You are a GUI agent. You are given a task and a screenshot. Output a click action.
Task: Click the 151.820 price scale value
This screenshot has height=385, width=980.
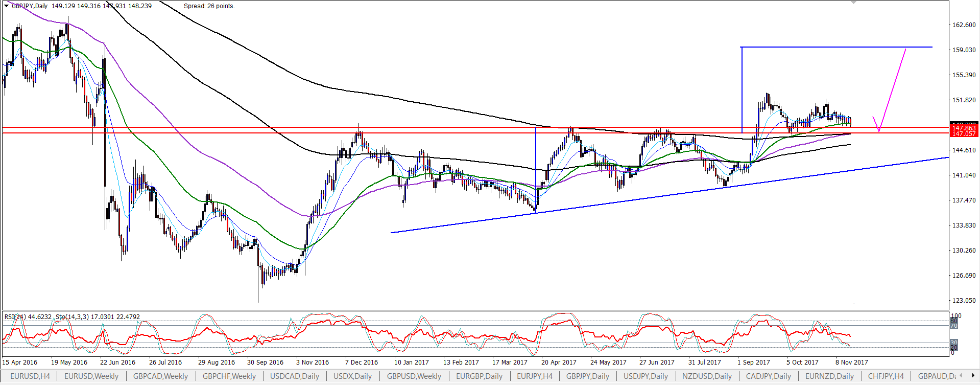964,100
